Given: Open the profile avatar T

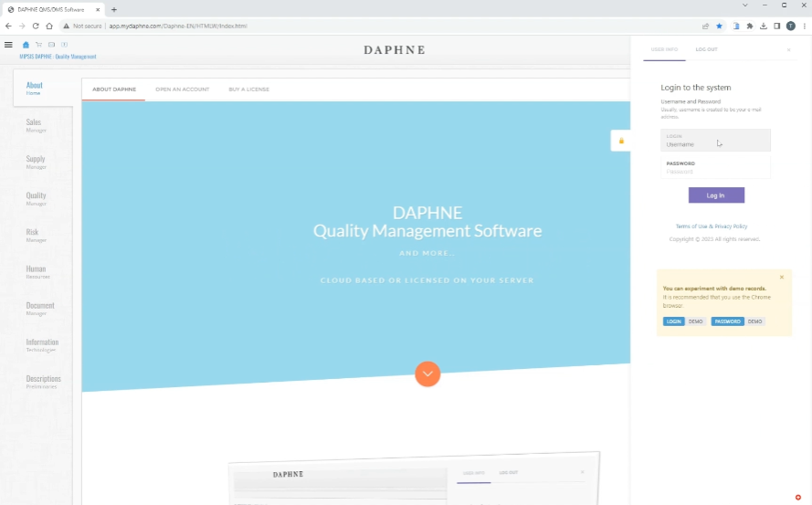Looking at the screenshot, I should 791,26.
